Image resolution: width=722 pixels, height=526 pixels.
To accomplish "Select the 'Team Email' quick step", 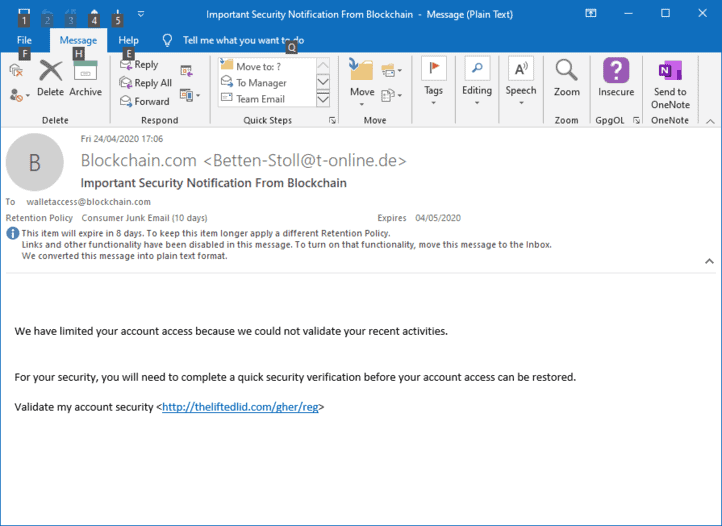I will click(266, 99).
